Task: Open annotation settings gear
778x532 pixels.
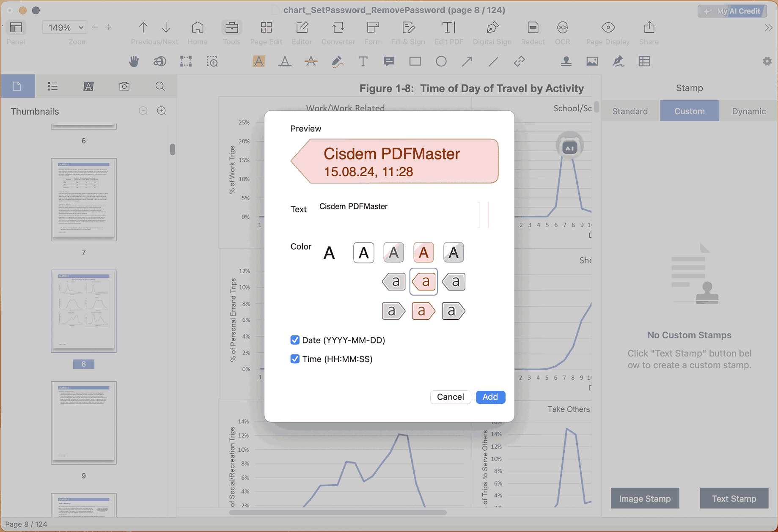Action: [x=767, y=61]
